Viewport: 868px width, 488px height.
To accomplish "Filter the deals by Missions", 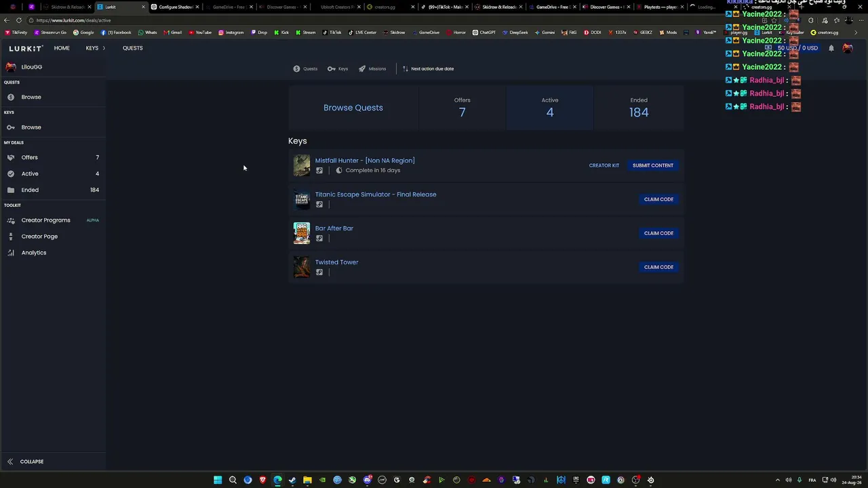I will [372, 68].
